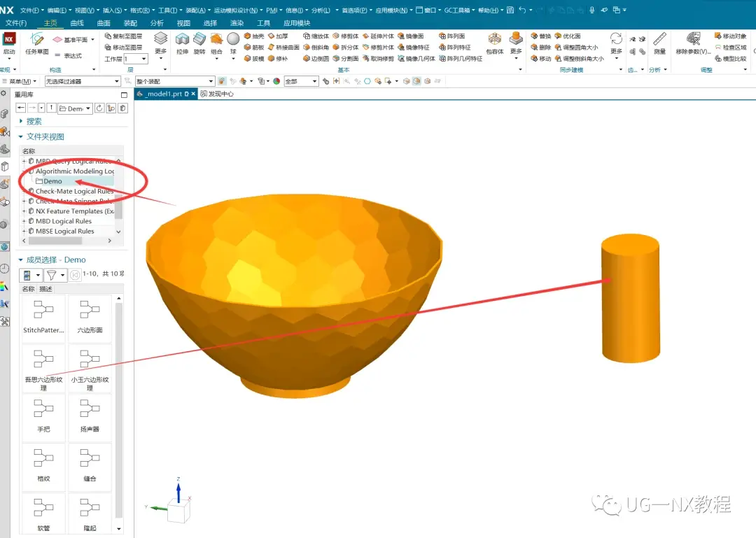
Task: Select the 手把 template thumbnail
Action: pos(43,418)
